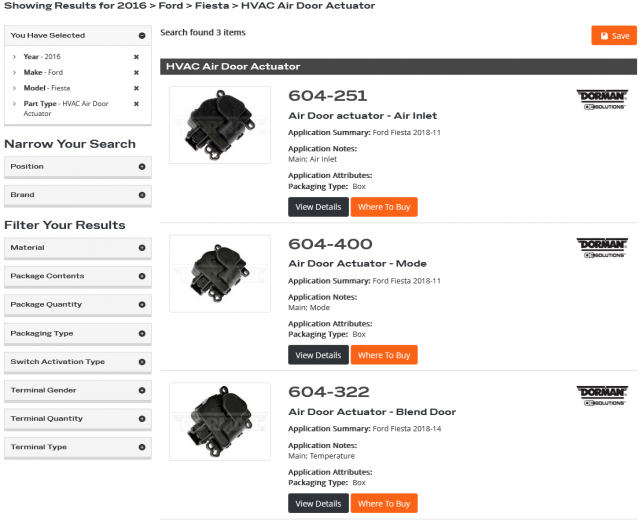Save the search results
The width and height of the screenshot is (640, 524).
[613, 36]
